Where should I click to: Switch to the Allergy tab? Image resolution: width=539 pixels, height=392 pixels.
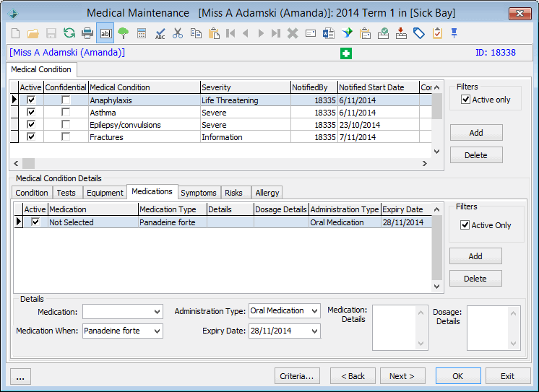(x=267, y=193)
